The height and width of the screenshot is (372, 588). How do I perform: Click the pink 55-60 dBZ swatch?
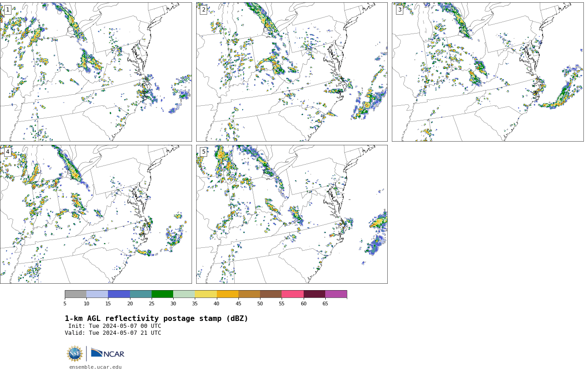[x=293, y=294]
